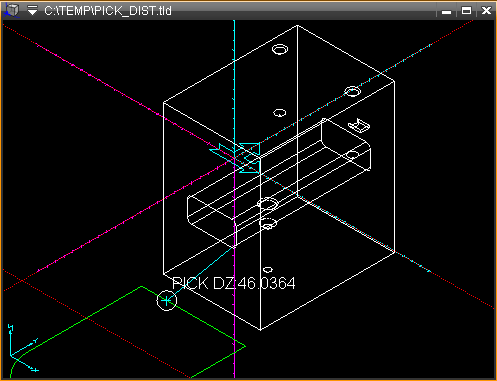
Task: Select the small hole near block bottom
Action: pos(268,269)
